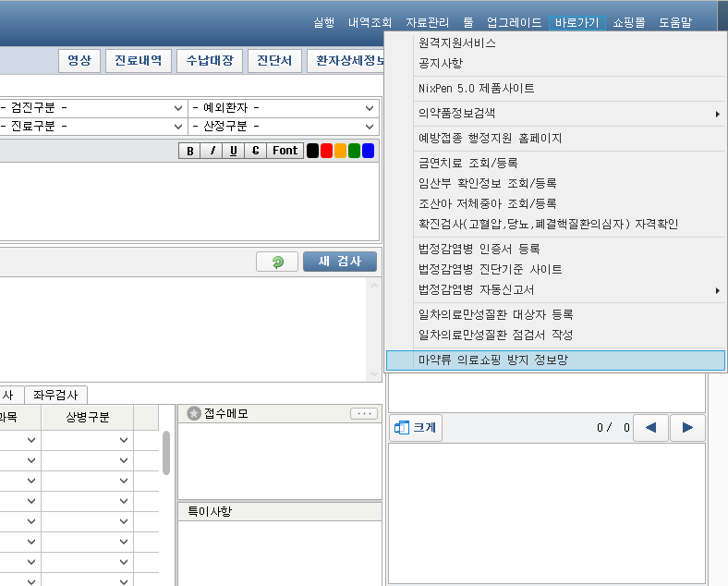
Task: Select 마약류 의료쇼핑 방지 정보망 menu item
Action: [554, 360]
